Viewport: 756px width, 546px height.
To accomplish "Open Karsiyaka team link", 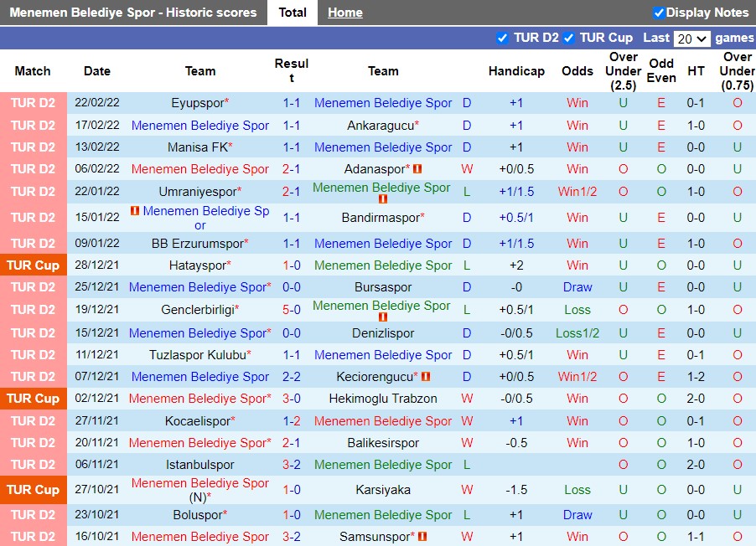I will click(383, 490).
